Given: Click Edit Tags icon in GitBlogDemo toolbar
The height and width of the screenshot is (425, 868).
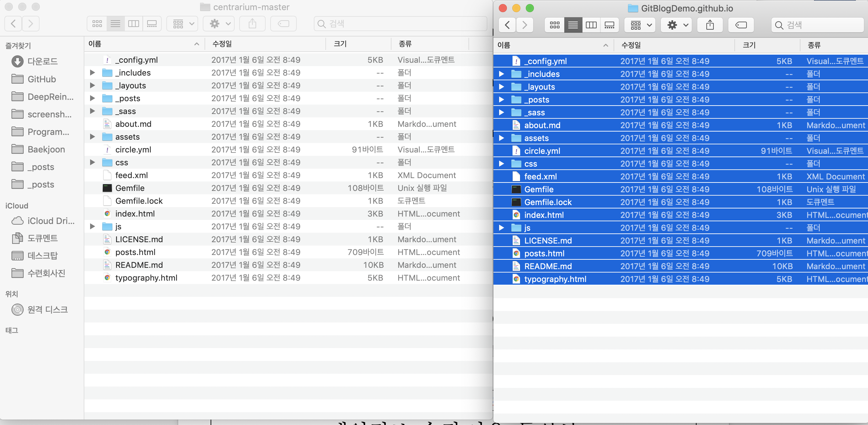Looking at the screenshot, I should 741,25.
